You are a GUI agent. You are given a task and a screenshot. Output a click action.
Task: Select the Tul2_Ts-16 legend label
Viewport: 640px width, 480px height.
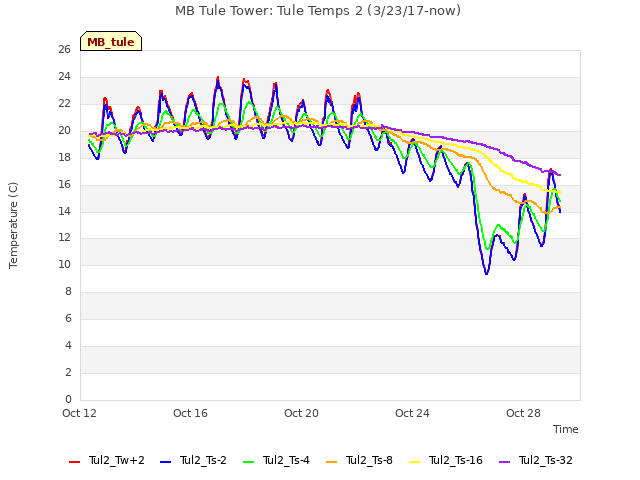point(456,460)
